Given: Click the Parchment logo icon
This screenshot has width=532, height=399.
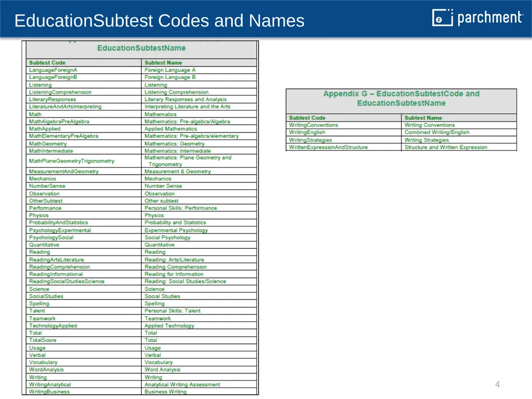Looking at the screenshot, I should coord(442,18).
